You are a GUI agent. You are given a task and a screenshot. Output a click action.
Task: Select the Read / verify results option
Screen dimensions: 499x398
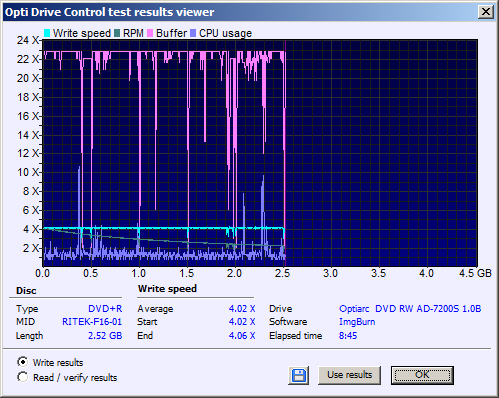23,377
